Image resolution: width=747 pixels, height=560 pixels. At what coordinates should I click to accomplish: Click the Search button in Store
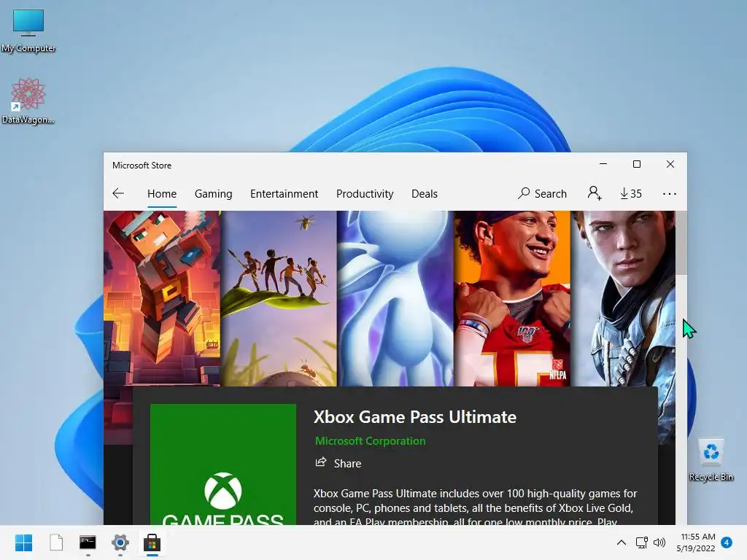(x=543, y=193)
